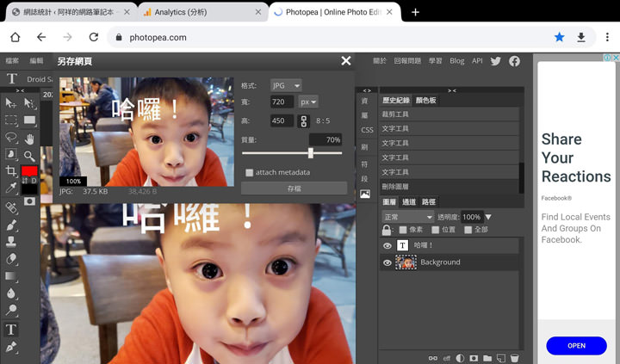Open the Chrome three-dot menu

[x=607, y=37]
